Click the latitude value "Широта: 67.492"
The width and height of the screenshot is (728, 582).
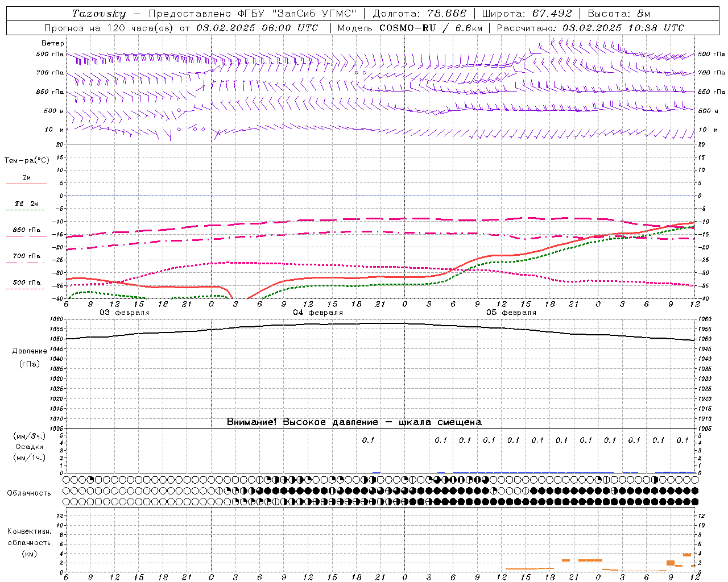tap(527, 14)
